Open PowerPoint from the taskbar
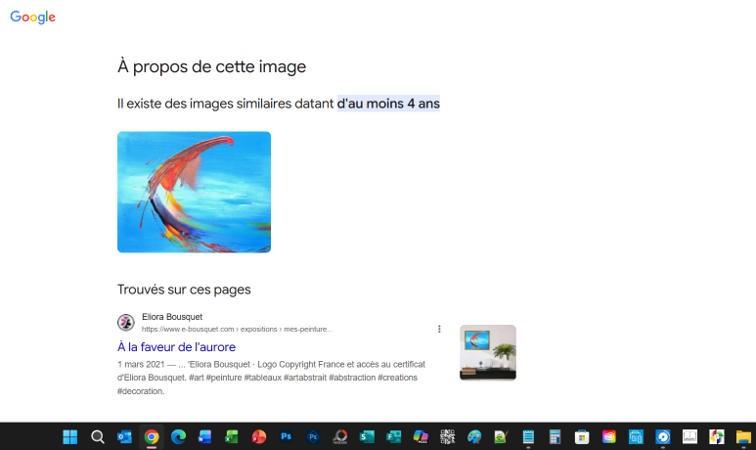 coord(259,437)
